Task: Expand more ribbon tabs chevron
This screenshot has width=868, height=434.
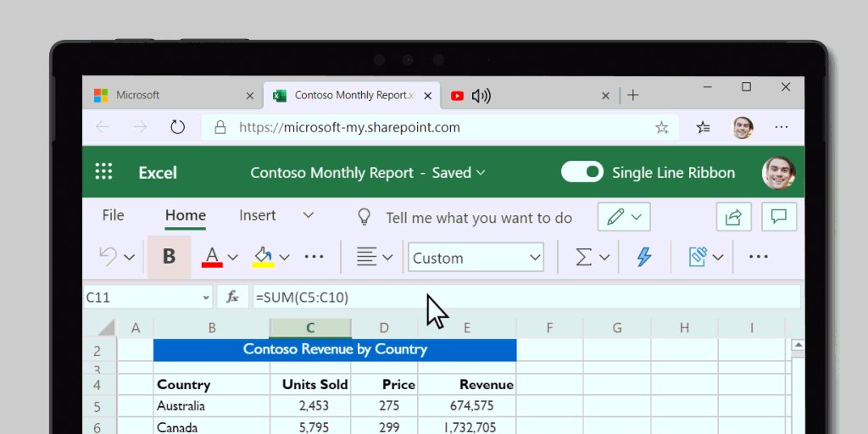Action: click(309, 215)
